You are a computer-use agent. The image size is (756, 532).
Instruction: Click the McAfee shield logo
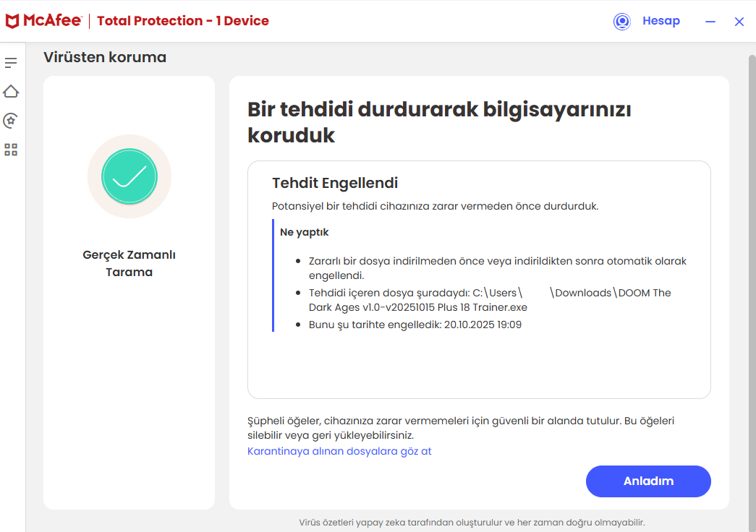pyautogui.click(x=12, y=22)
